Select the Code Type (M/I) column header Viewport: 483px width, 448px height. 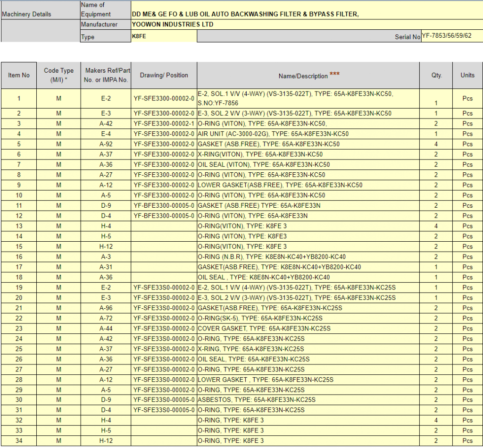tap(59, 76)
